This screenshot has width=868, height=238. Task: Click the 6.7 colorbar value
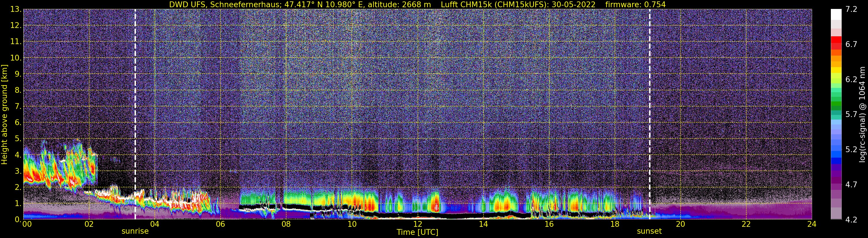coord(851,44)
